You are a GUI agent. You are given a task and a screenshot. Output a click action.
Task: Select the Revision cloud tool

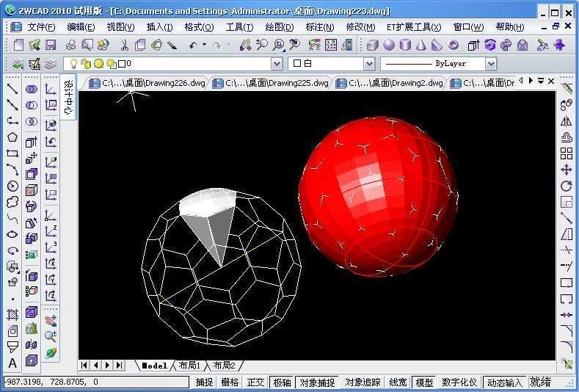(x=12, y=202)
